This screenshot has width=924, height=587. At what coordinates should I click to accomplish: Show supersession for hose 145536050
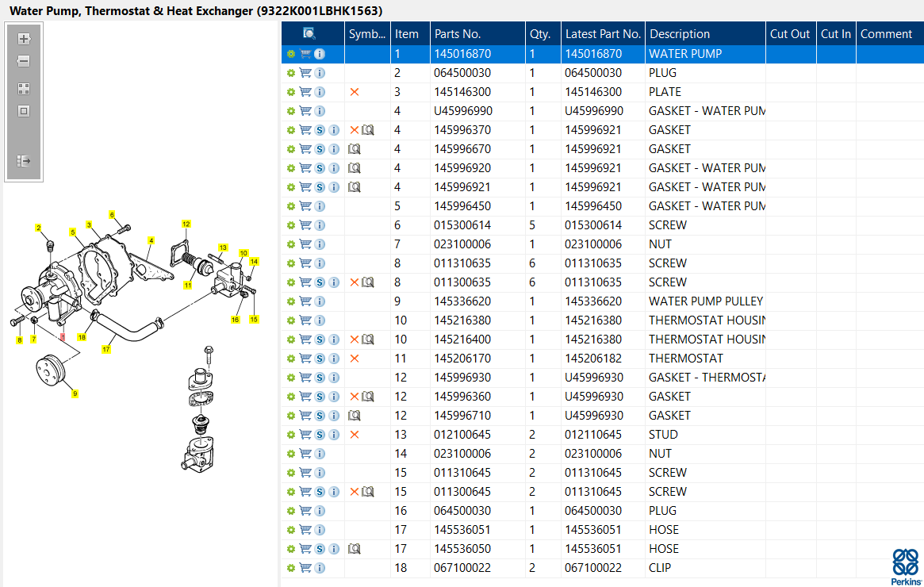(x=320, y=549)
